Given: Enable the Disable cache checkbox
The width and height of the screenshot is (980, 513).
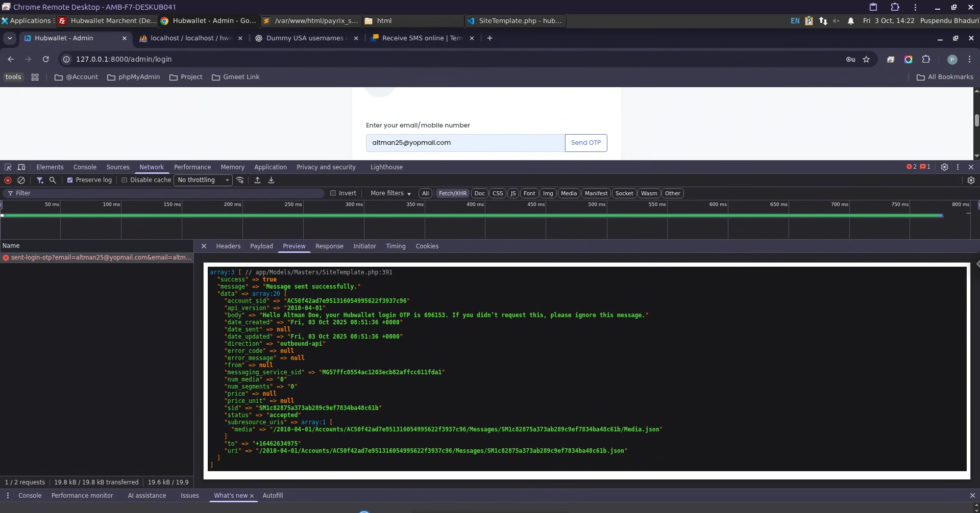Looking at the screenshot, I should coord(124,180).
